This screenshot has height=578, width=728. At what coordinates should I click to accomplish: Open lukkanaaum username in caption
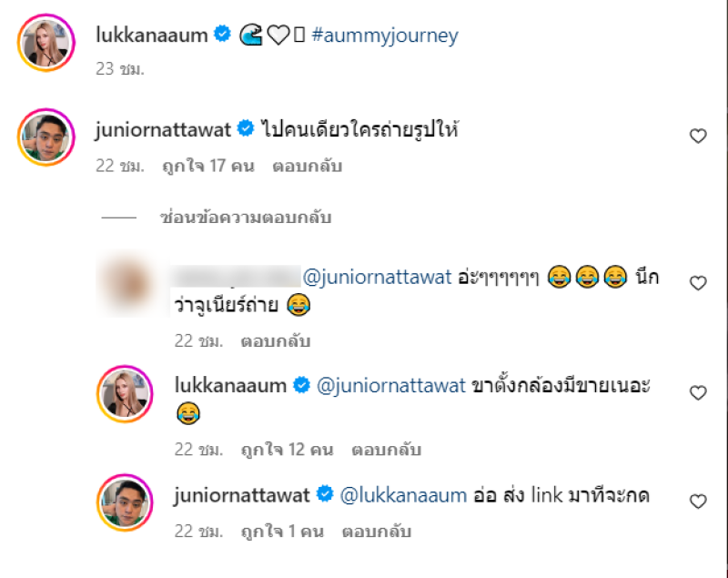[x=151, y=35]
